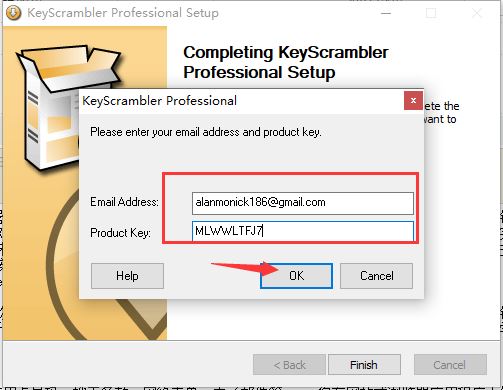Screen dimensions: 503x390
Task: Click Finish to complete setup
Action: [364, 365]
